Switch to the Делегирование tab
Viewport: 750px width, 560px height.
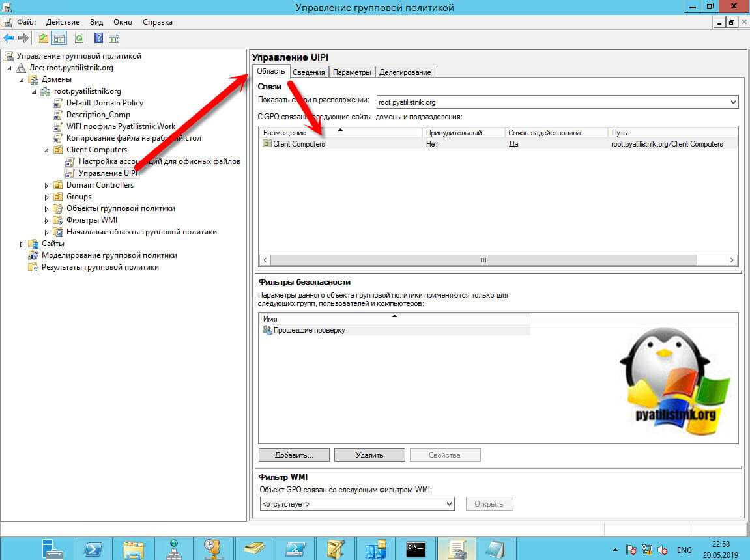coord(405,72)
